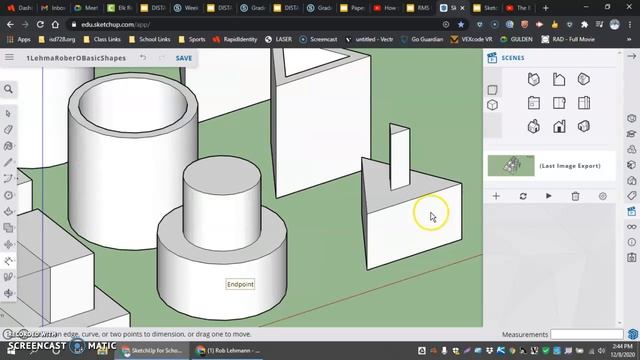Click the SketchUp logo beside Measurements
This screenshot has height=360, width=640.
(633, 334)
